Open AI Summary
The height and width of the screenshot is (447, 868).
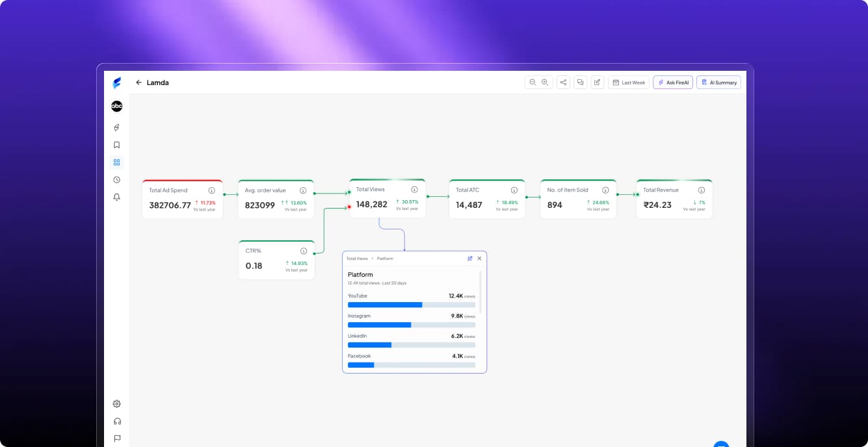click(718, 82)
